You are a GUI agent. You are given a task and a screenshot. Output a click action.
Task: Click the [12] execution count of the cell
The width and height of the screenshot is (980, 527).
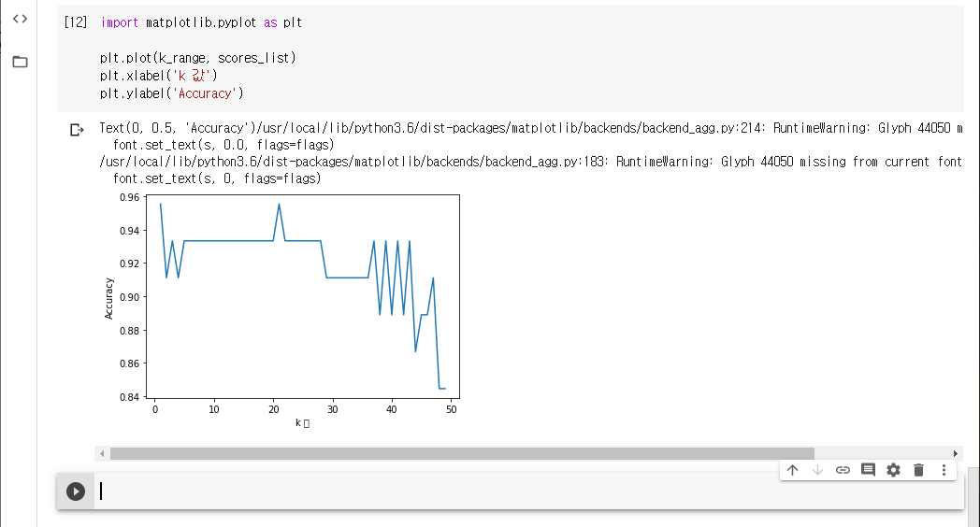[76, 21]
